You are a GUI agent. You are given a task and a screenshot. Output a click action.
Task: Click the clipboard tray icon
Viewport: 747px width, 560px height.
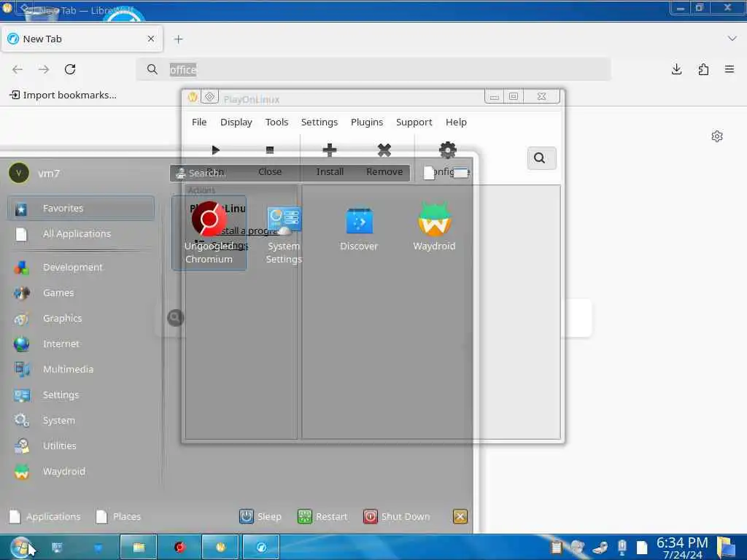[x=556, y=548]
